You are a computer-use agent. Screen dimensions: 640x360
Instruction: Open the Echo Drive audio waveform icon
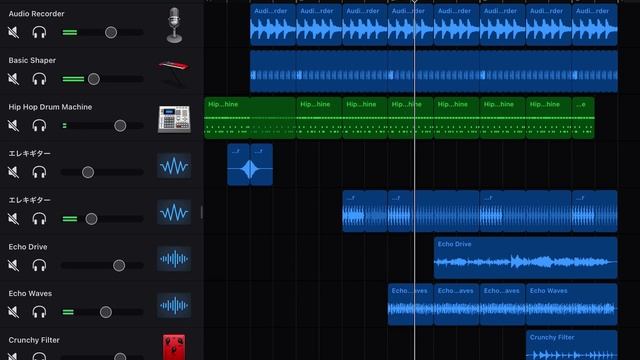point(174,259)
